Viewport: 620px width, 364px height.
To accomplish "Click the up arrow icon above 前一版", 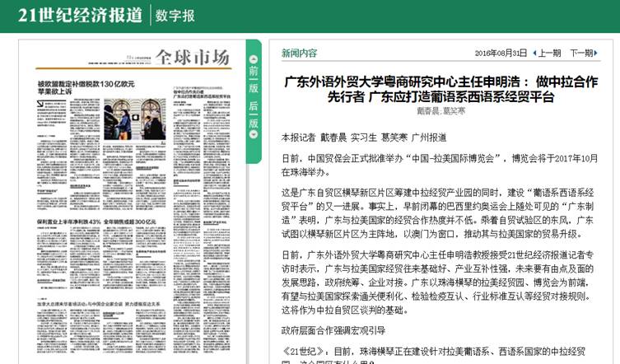I will (x=254, y=59).
